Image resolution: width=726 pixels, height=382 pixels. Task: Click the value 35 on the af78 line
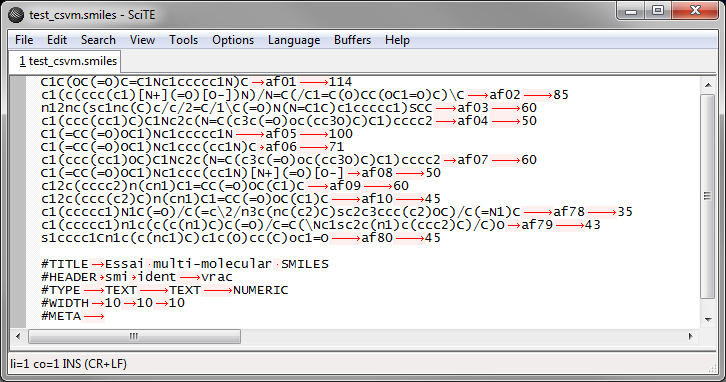(625, 212)
